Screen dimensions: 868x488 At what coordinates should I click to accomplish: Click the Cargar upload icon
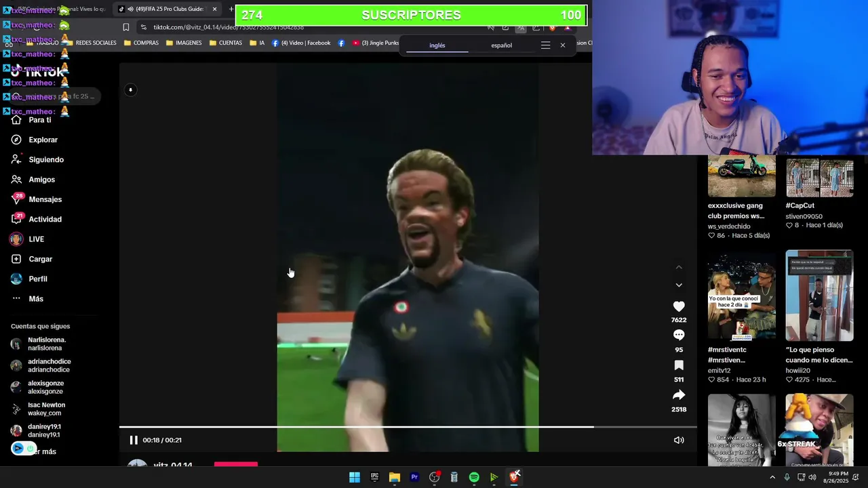pos(16,259)
